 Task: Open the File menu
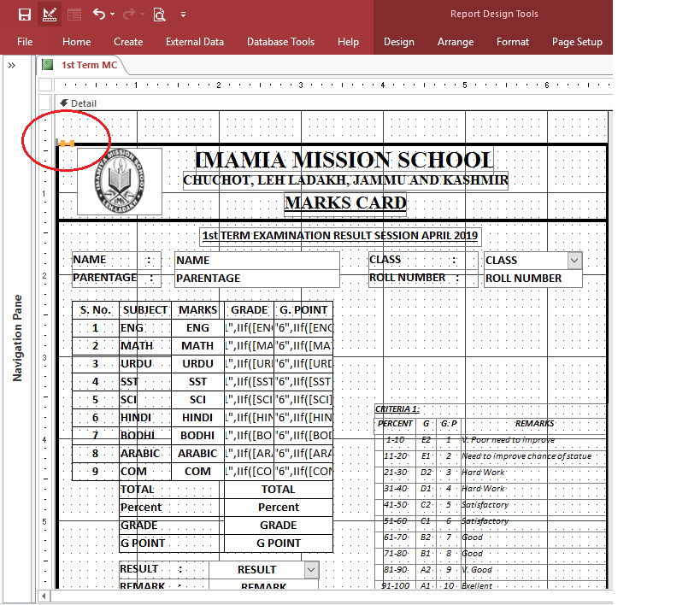[x=25, y=42]
